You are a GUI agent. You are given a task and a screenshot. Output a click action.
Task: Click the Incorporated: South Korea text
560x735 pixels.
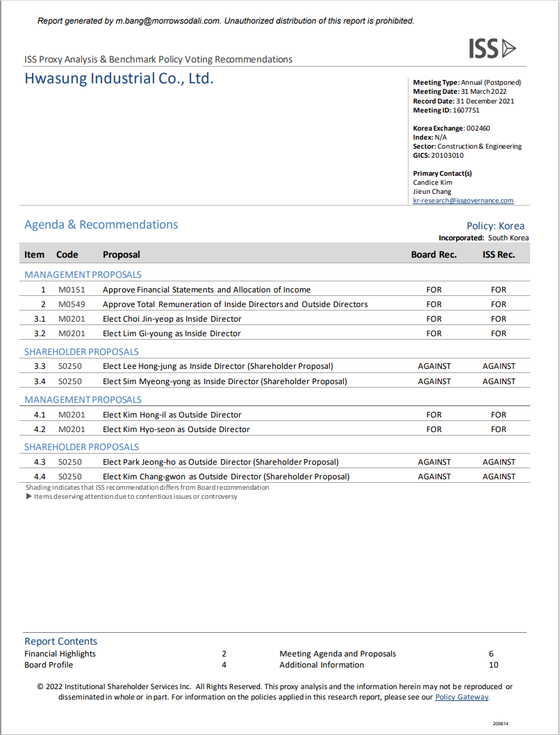click(x=484, y=238)
